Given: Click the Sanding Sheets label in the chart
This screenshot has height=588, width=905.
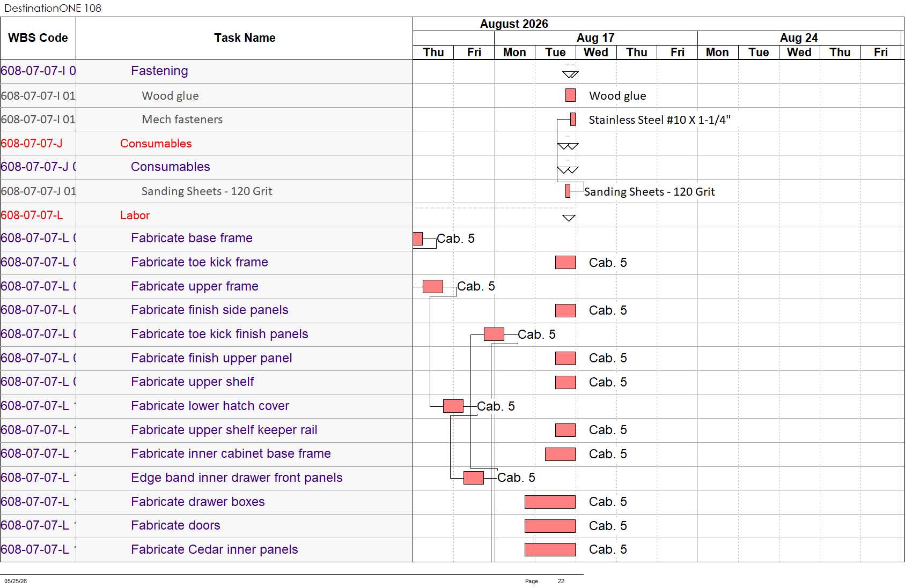Looking at the screenshot, I should coord(649,191).
